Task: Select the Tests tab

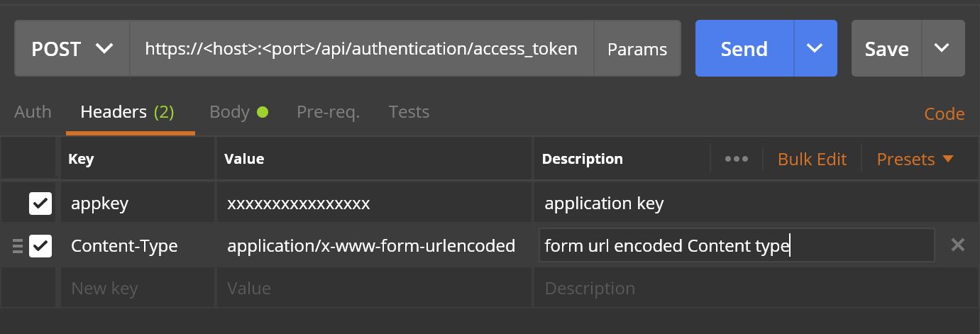Action: pos(409,112)
